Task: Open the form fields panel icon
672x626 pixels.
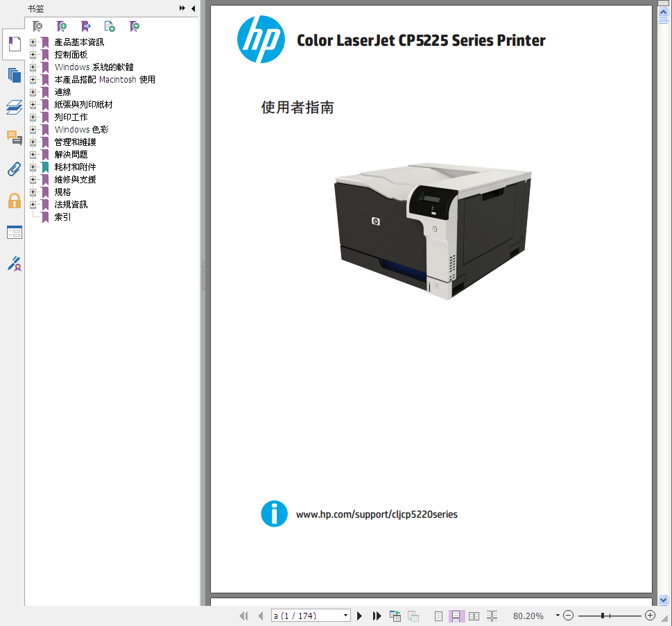Action: click(x=14, y=232)
